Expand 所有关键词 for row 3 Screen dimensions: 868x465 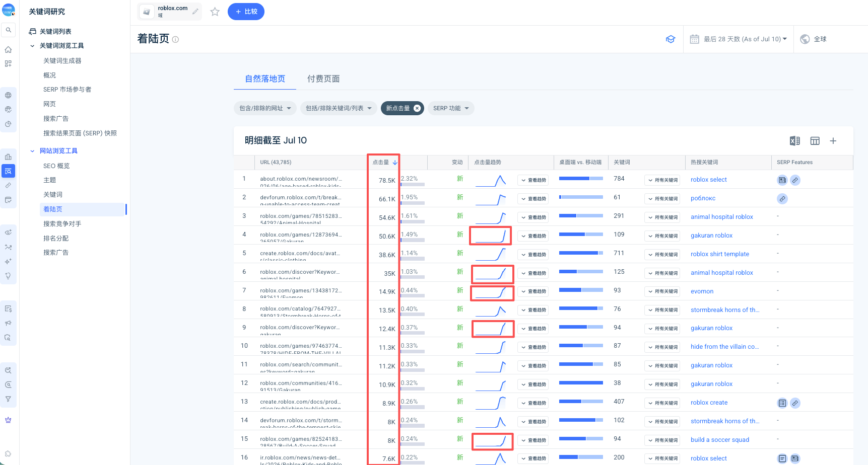662,217
